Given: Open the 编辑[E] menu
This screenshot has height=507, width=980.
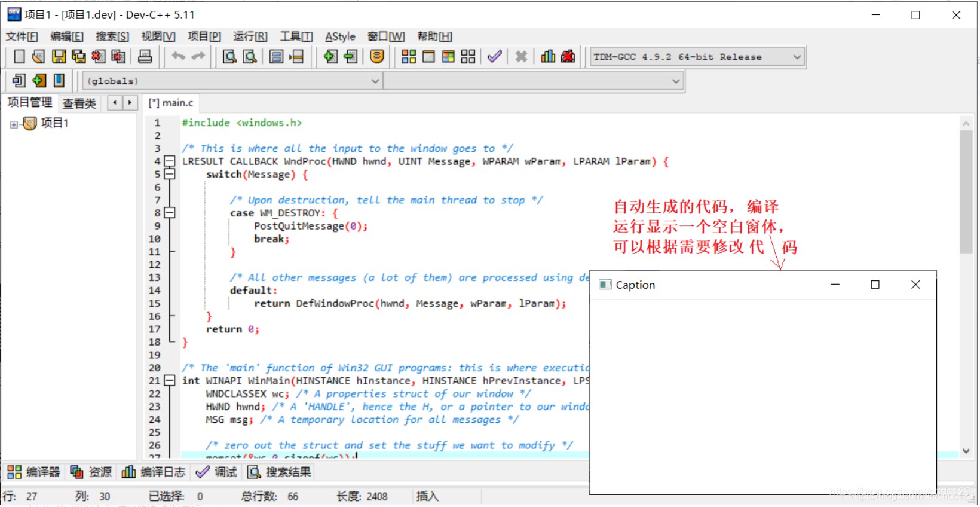Looking at the screenshot, I should click(x=68, y=36).
